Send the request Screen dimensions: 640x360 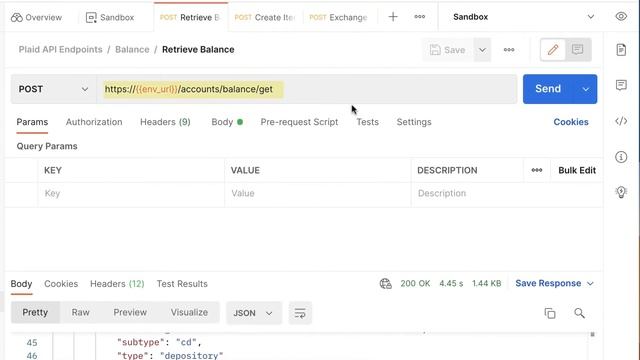click(548, 89)
